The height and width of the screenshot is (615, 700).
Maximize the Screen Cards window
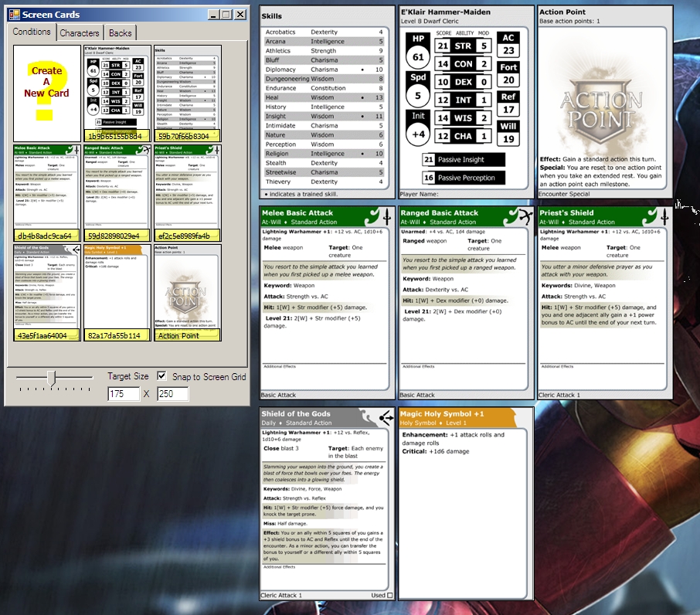[226, 15]
